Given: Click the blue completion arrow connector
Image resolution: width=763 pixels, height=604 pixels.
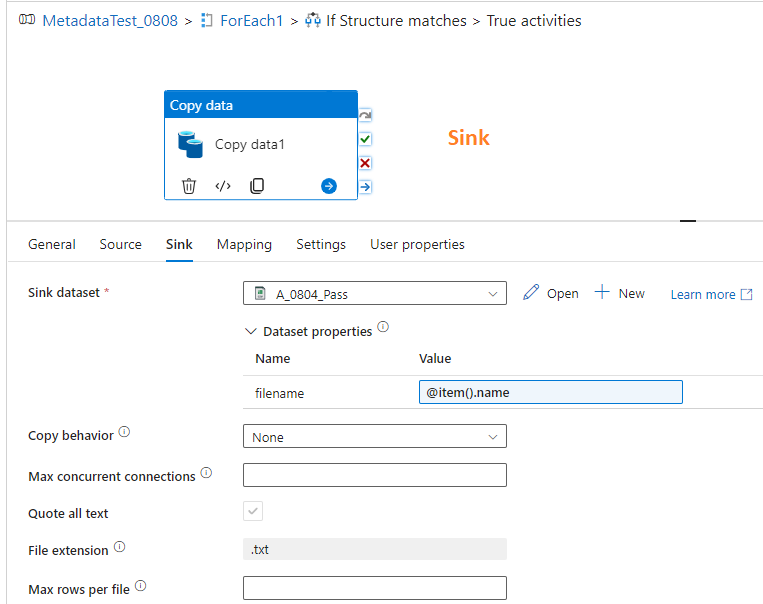Looking at the screenshot, I should click(x=365, y=187).
